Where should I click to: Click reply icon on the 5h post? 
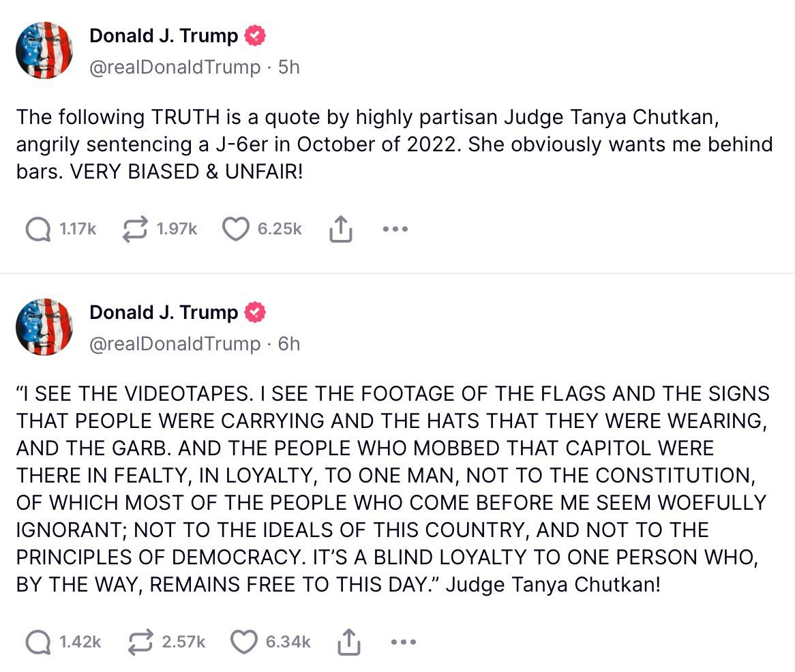click(38, 229)
